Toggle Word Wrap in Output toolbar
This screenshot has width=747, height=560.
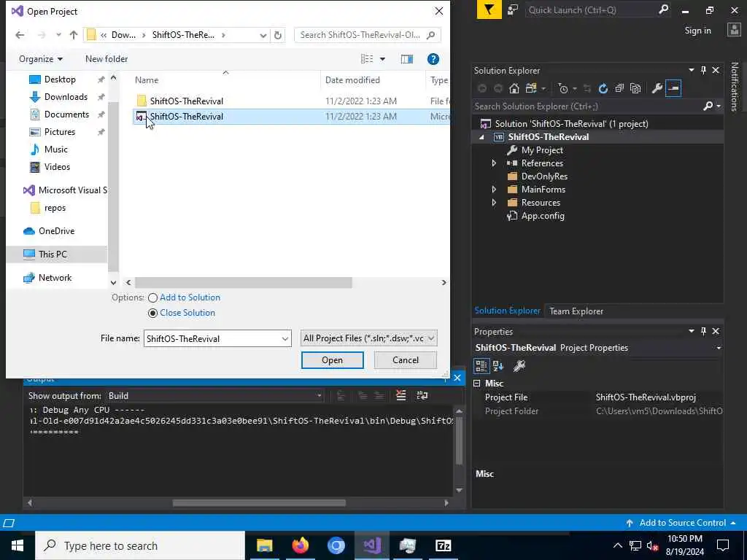[x=422, y=395]
